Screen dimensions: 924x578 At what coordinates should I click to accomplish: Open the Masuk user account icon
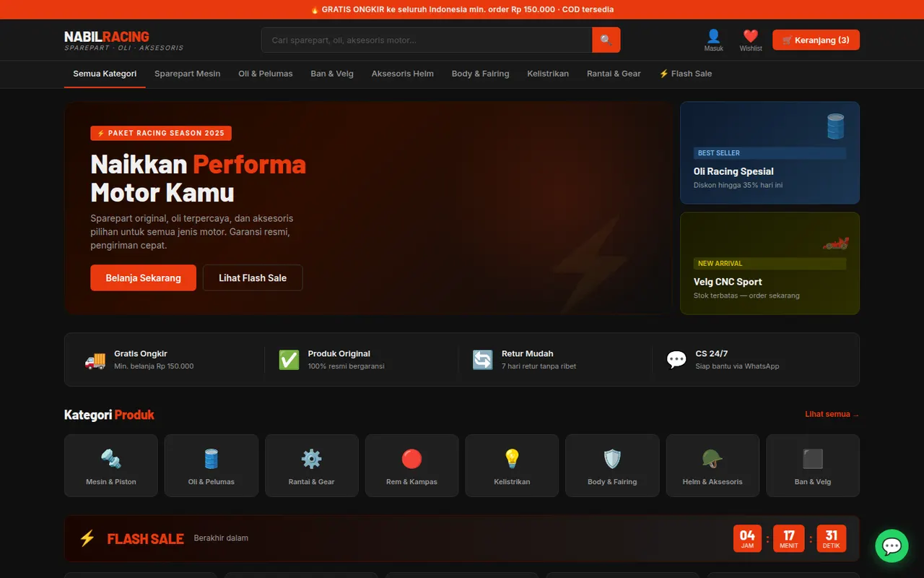(713, 40)
